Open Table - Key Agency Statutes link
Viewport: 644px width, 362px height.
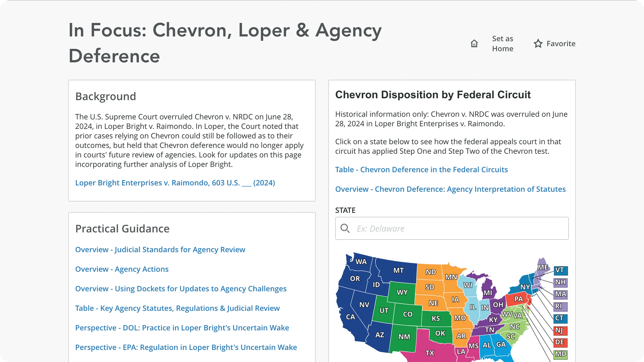click(177, 308)
